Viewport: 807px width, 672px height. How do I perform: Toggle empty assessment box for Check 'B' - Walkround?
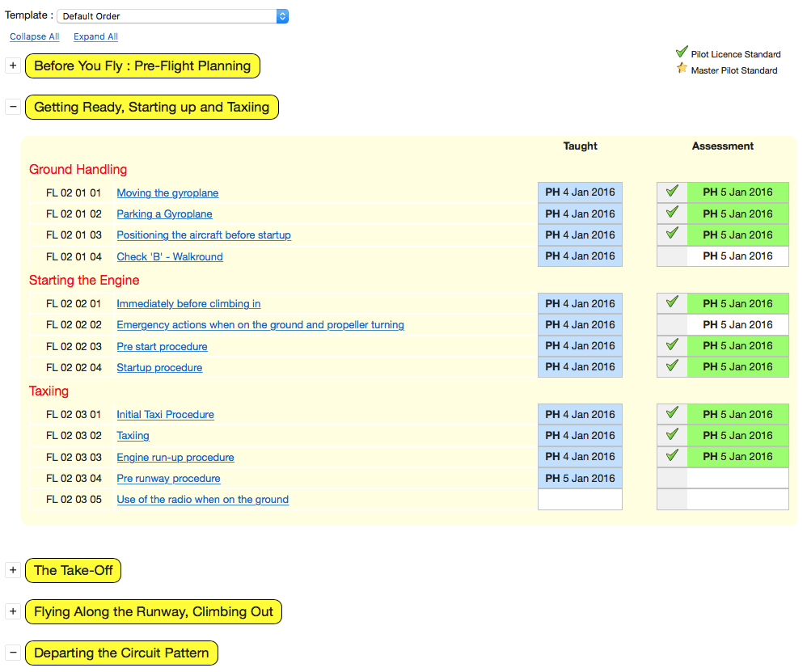tap(671, 256)
